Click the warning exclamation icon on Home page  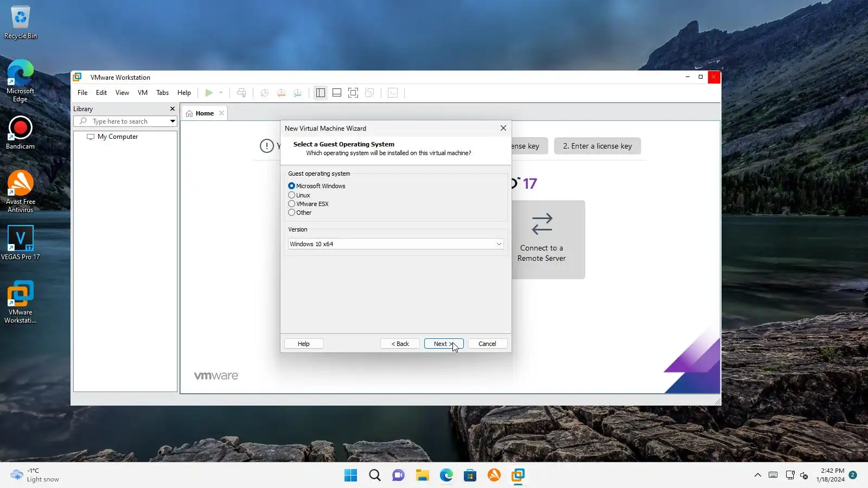[x=267, y=146]
